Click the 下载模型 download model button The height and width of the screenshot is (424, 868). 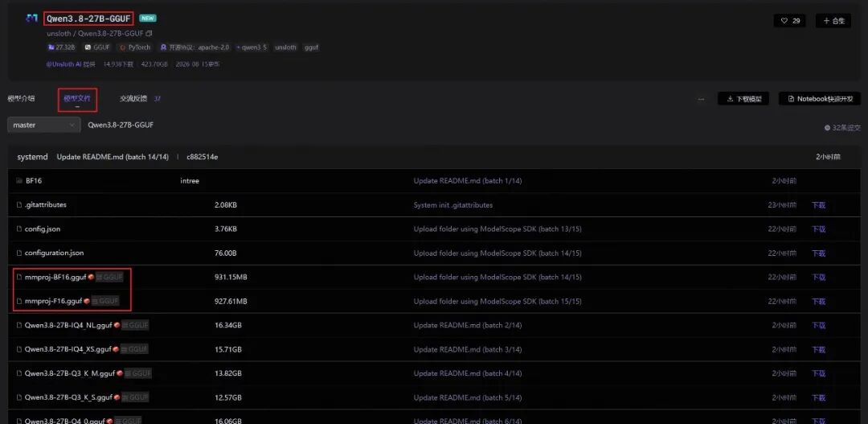[x=743, y=99]
